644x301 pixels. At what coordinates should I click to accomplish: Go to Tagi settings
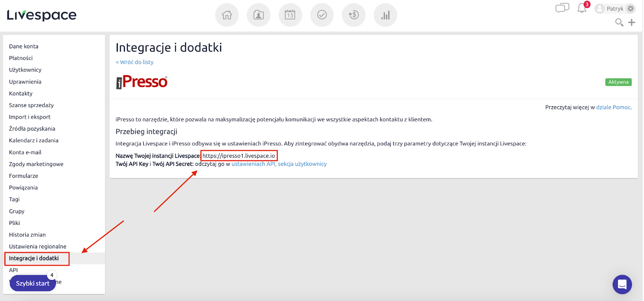tap(14, 199)
